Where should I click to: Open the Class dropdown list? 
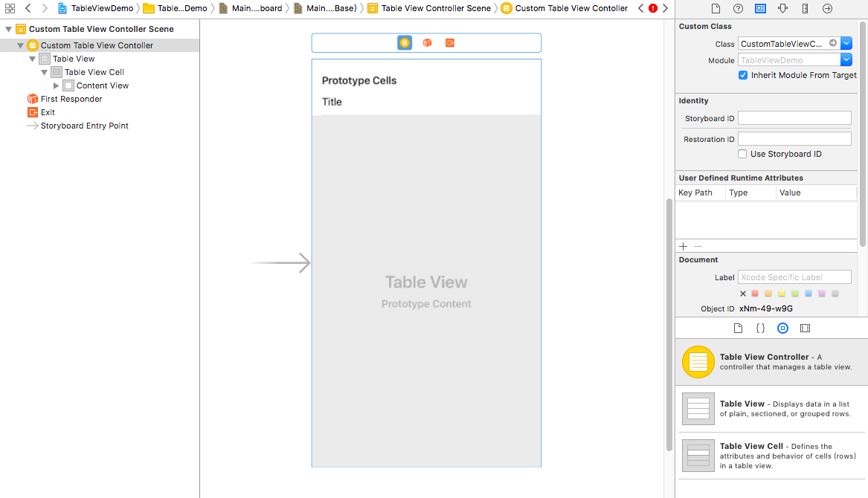846,44
